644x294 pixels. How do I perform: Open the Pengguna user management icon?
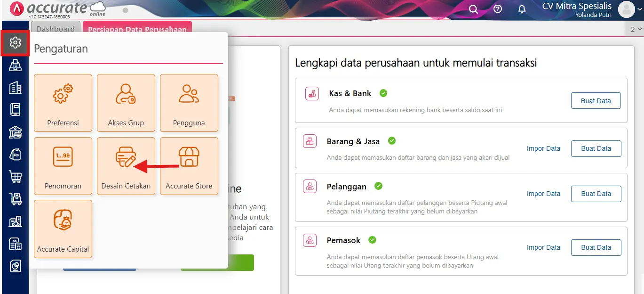pyautogui.click(x=189, y=103)
